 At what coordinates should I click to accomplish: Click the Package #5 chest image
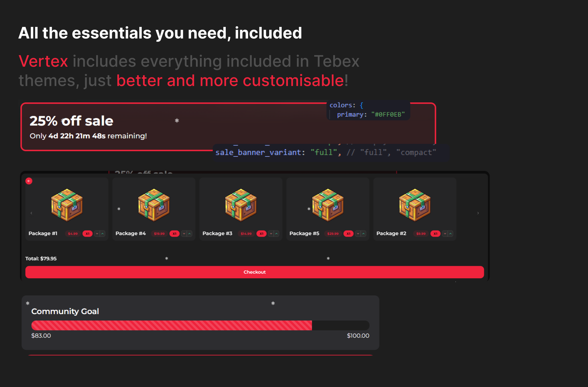click(328, 205)
